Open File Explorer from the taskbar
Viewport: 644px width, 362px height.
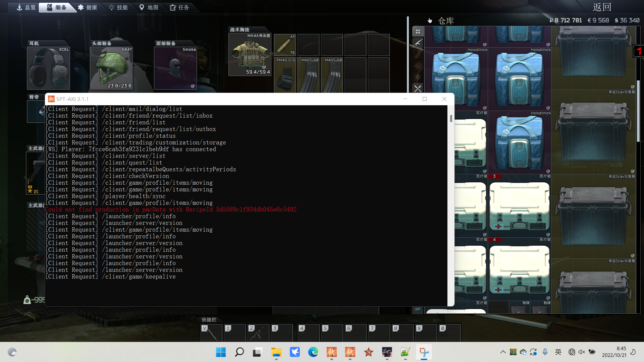276,352
